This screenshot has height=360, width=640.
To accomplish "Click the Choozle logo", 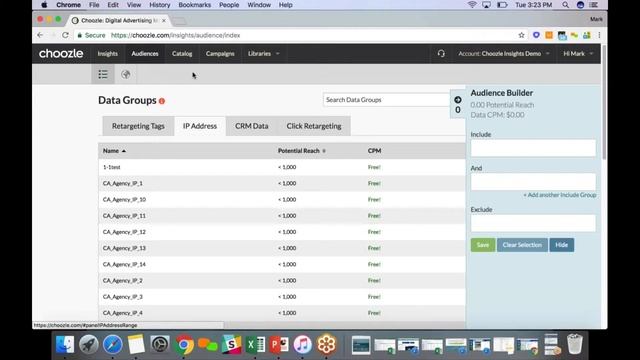I will [x=61, y=53].
